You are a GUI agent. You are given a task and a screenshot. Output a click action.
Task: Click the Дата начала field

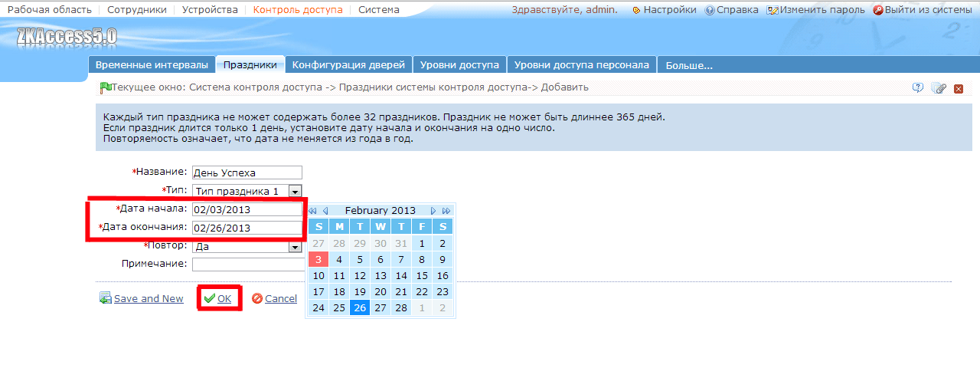click(247, 209)
